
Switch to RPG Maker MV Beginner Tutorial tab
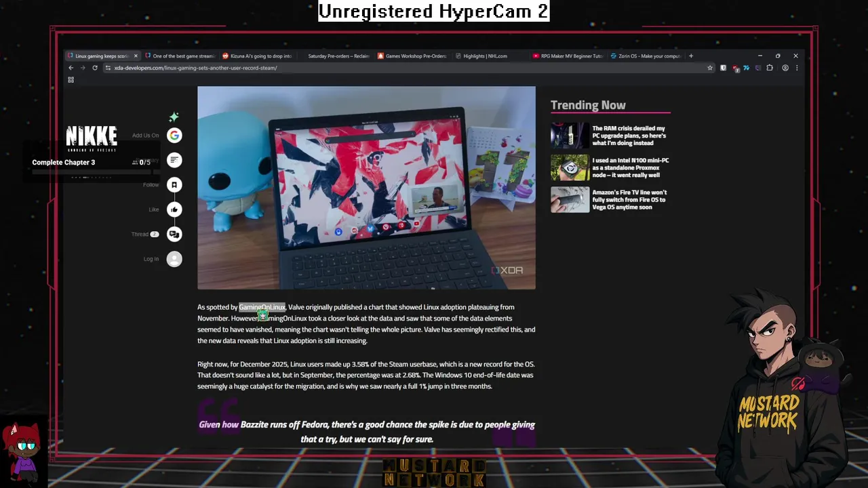pyautogui.click(x=568, y=56)
